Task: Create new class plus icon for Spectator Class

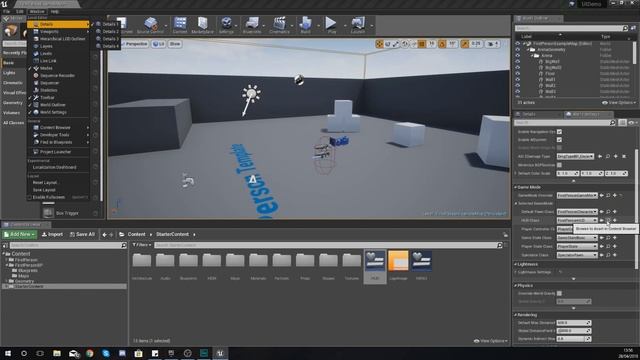Action: coord(615,255)
